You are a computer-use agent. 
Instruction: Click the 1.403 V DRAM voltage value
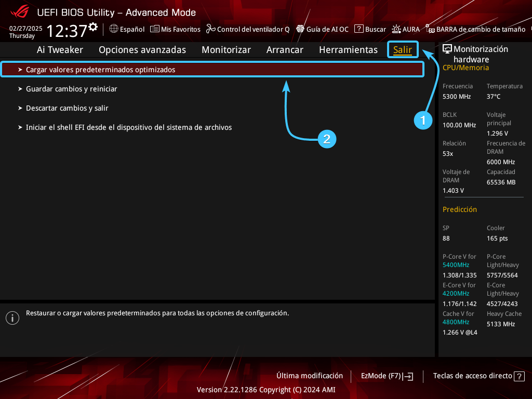(x=453, y=190)
